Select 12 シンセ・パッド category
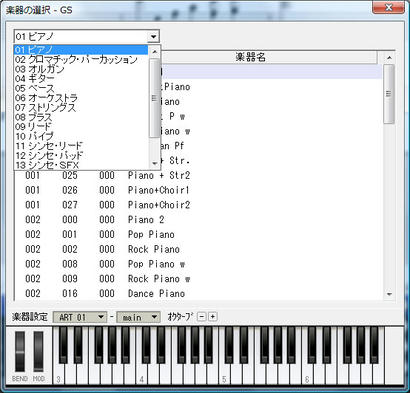410x393 pixels. (81, 155)
